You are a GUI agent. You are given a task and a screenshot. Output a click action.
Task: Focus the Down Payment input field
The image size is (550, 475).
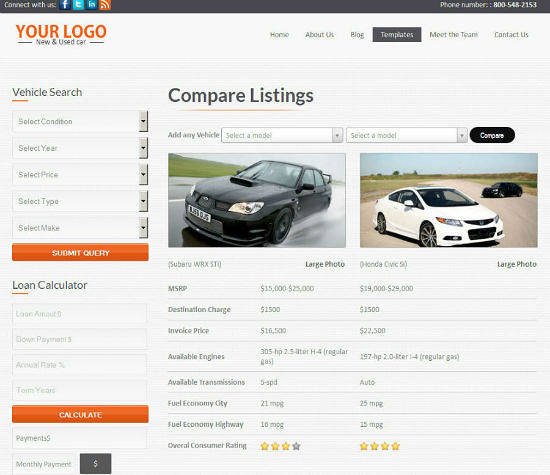(80, 339)
